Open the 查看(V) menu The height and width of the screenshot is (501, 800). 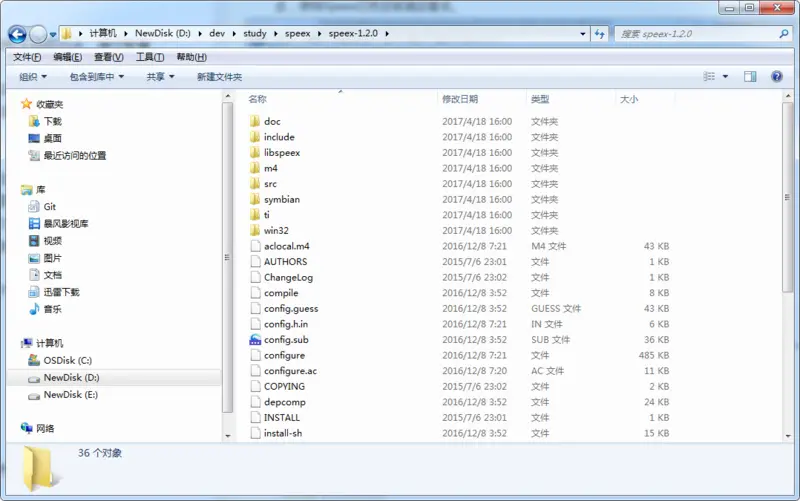pos(109,57)
